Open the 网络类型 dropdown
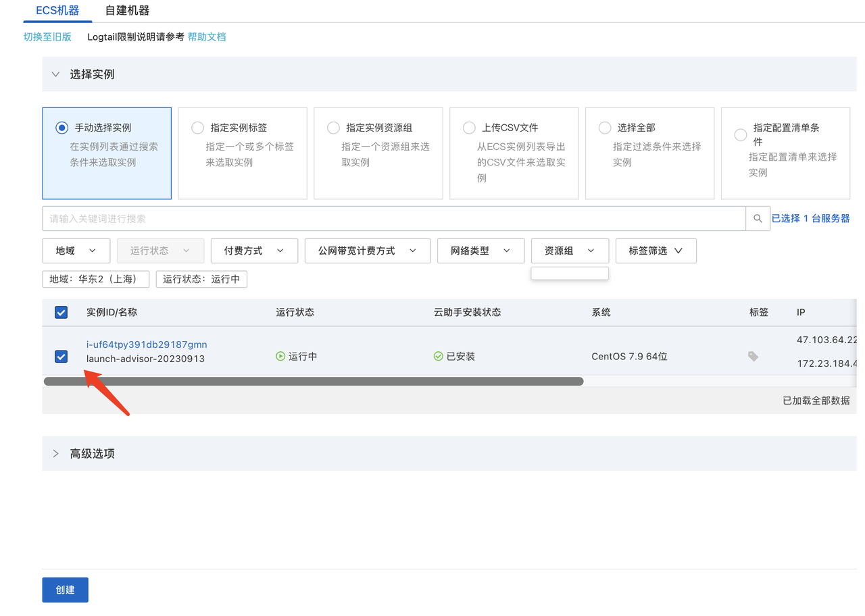The height and width of the screenshot is (616, 865). 480,251
